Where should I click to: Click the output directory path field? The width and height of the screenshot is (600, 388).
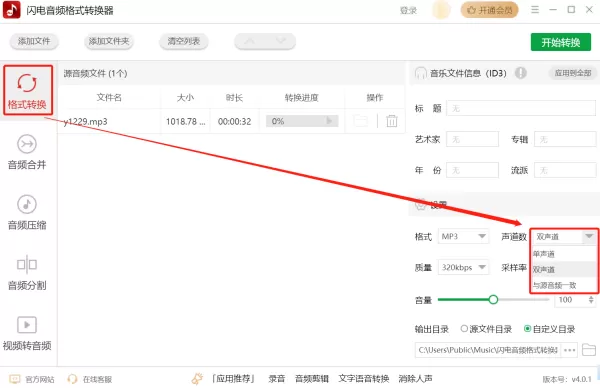488,350
